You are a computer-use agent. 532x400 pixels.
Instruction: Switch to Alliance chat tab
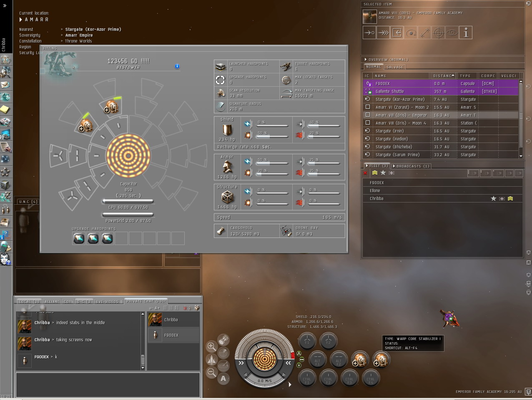(52, 301)
